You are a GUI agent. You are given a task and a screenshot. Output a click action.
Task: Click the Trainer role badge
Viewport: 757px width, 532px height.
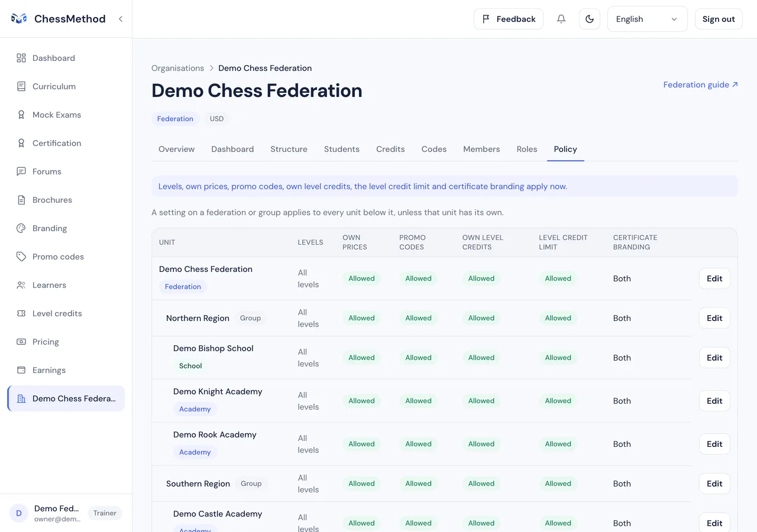tap(105, 513)
